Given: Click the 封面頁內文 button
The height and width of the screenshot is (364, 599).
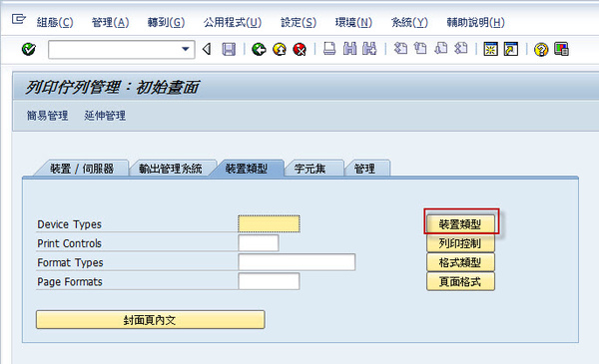Looking at the screenshot, I should click(150, 320).
